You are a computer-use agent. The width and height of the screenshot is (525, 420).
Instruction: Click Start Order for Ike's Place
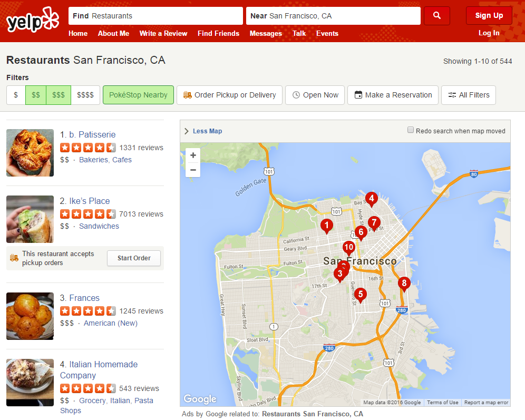tap(134, 258)
